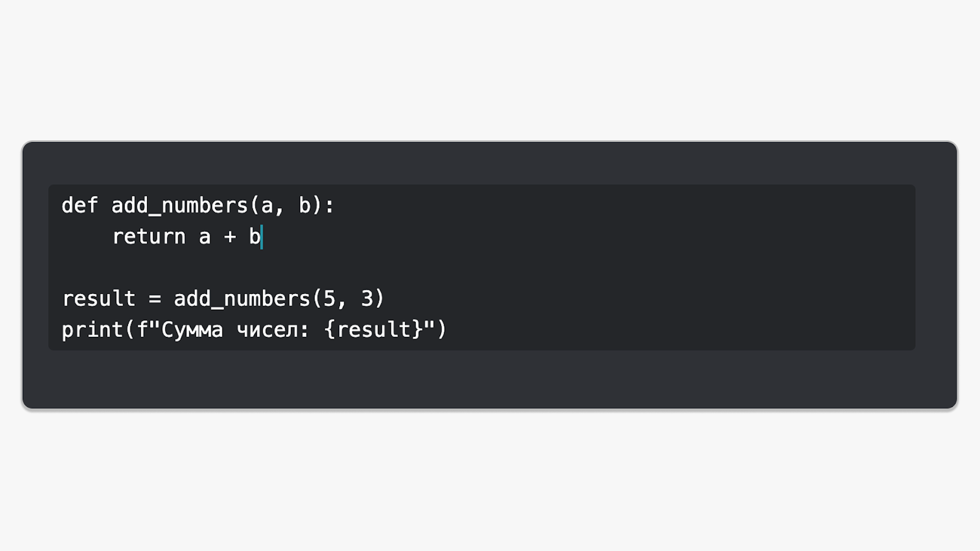Click empty area right of print line
Image resolution: width=980 pixels, height=551 pixels.
click(680, 330)
